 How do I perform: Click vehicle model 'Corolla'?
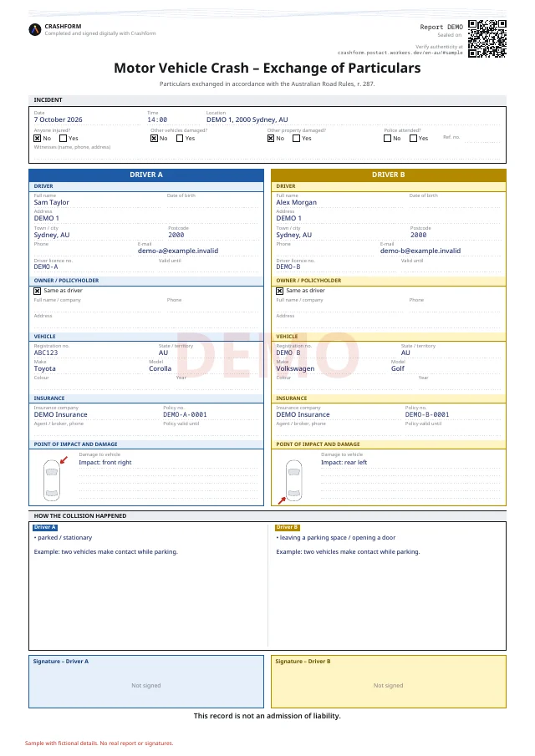coord(160,368)
